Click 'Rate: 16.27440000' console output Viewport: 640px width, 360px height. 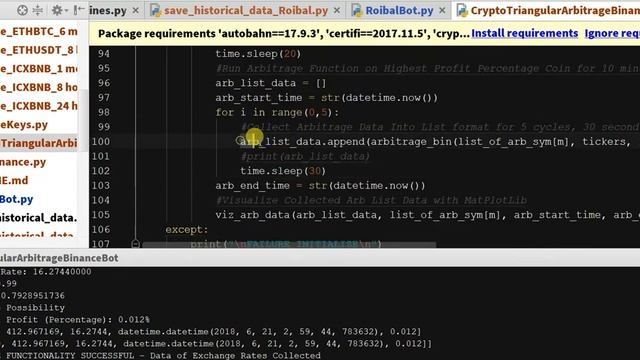[x=46, y=272]
